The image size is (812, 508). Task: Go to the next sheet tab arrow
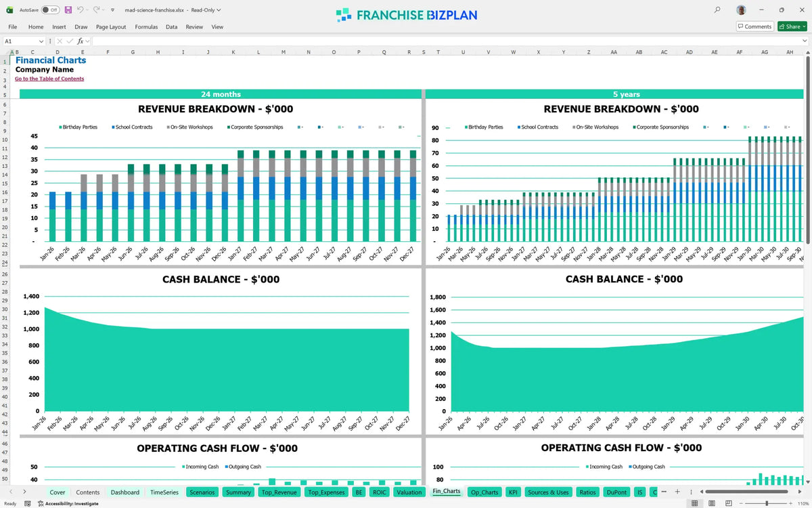(24, 492)
